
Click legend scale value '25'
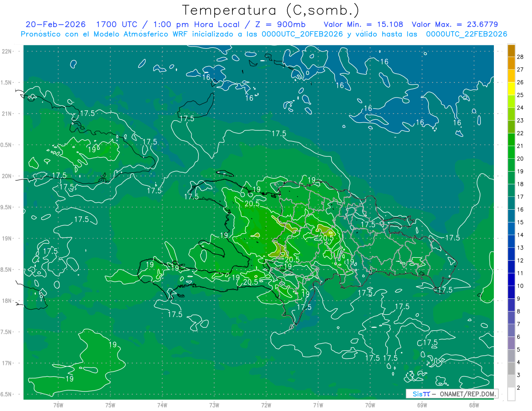(520, 95)
